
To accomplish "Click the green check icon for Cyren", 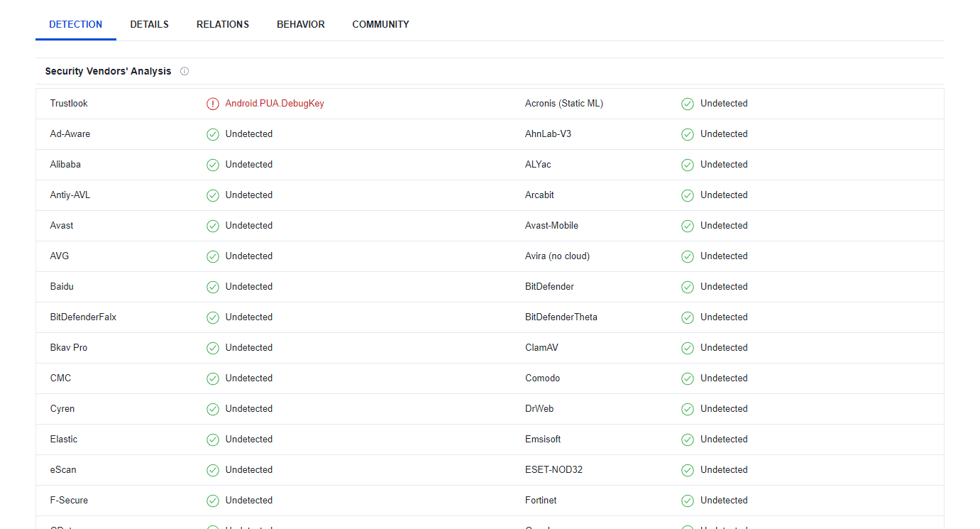I will [213, 409].
